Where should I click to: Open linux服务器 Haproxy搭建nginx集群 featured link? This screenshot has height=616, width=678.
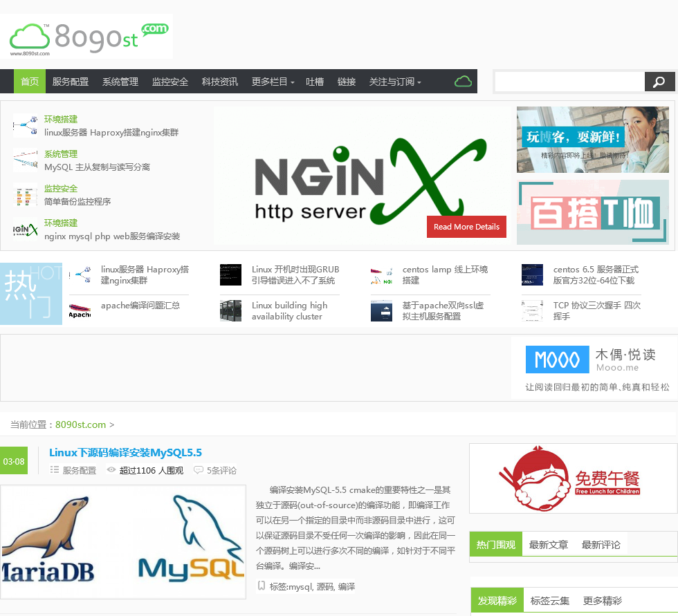111,133
